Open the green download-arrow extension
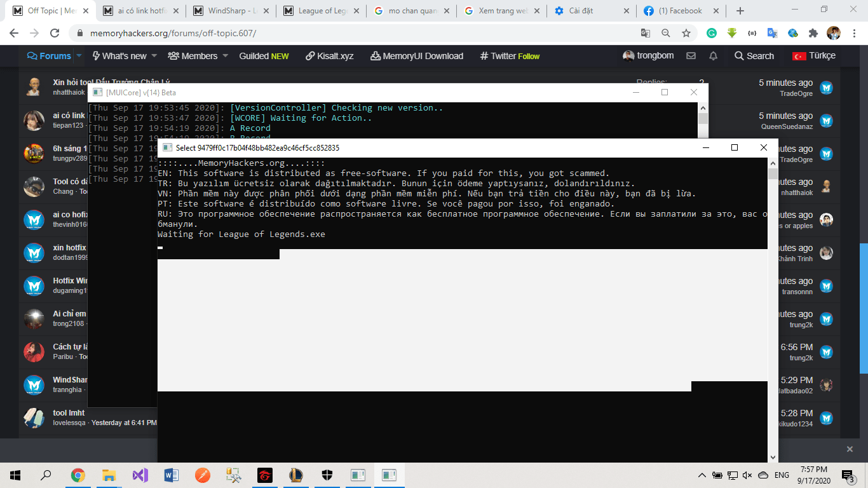 tap(732, 33)
